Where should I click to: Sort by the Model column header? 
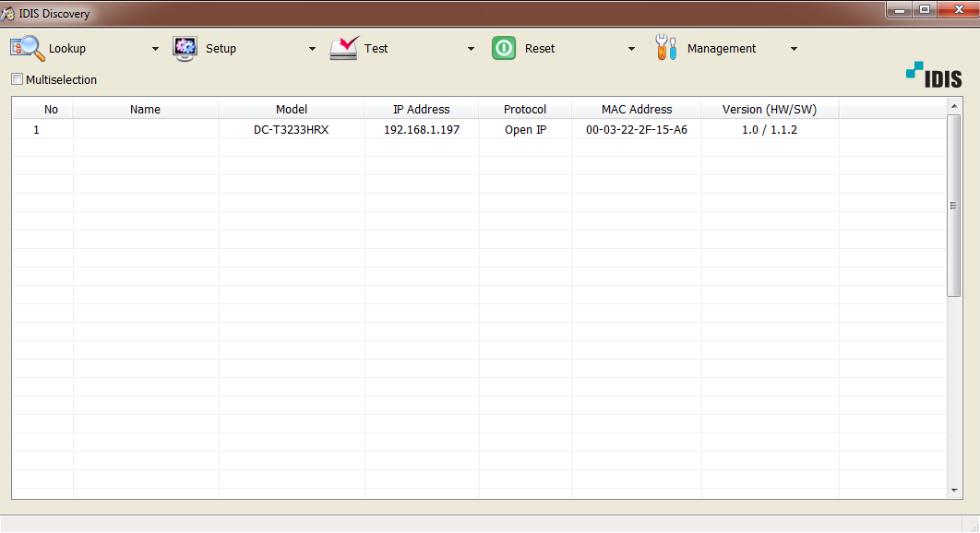pyautogui.click(x=292, y=110)
